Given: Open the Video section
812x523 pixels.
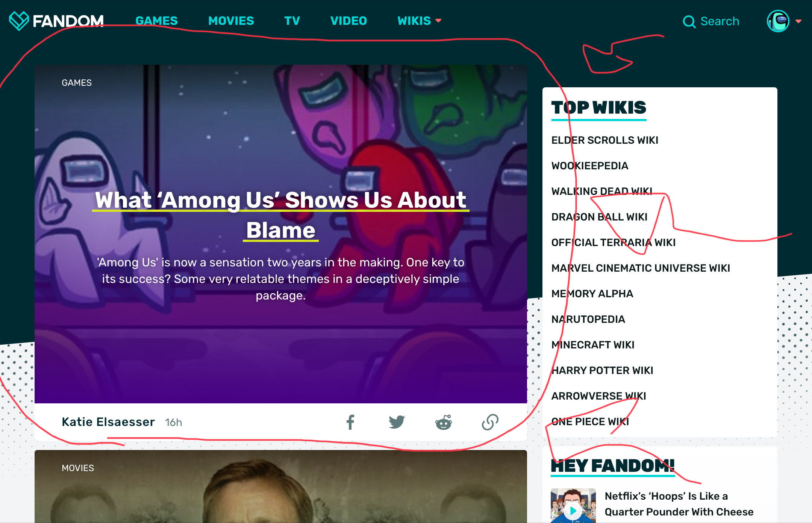Looking at the screenshot, I should pyautogui.click(x=349, y=21).
